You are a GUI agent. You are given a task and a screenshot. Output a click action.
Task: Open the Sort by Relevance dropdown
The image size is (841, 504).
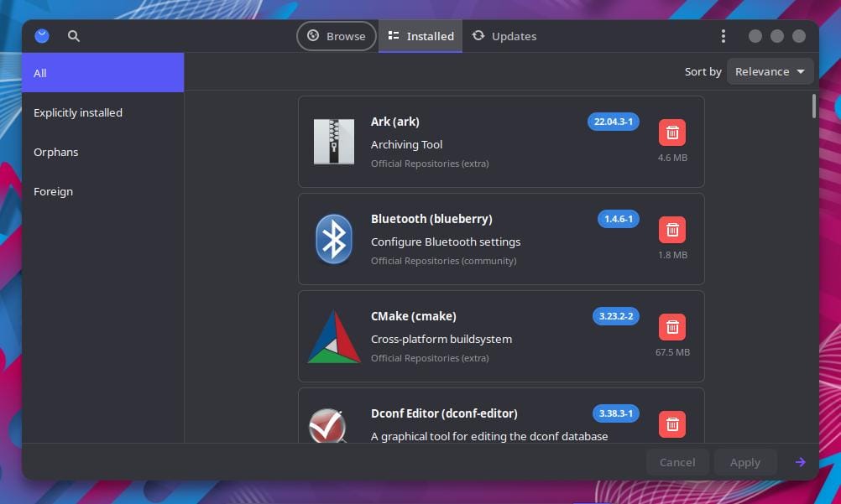(770, 71)
